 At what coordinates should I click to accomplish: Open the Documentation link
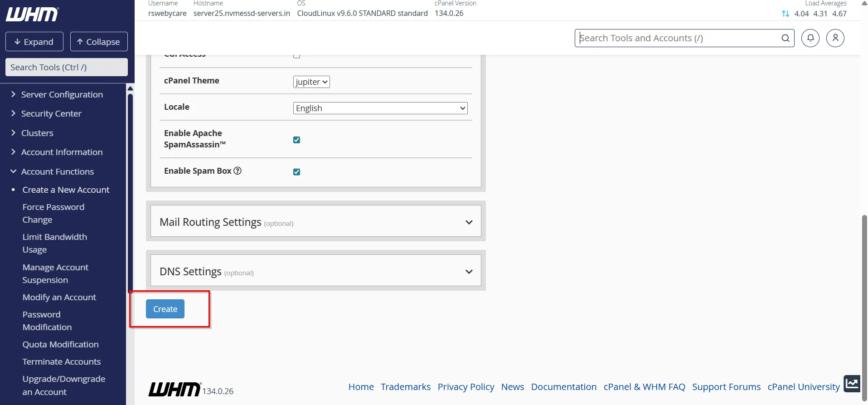click(564, 387)
